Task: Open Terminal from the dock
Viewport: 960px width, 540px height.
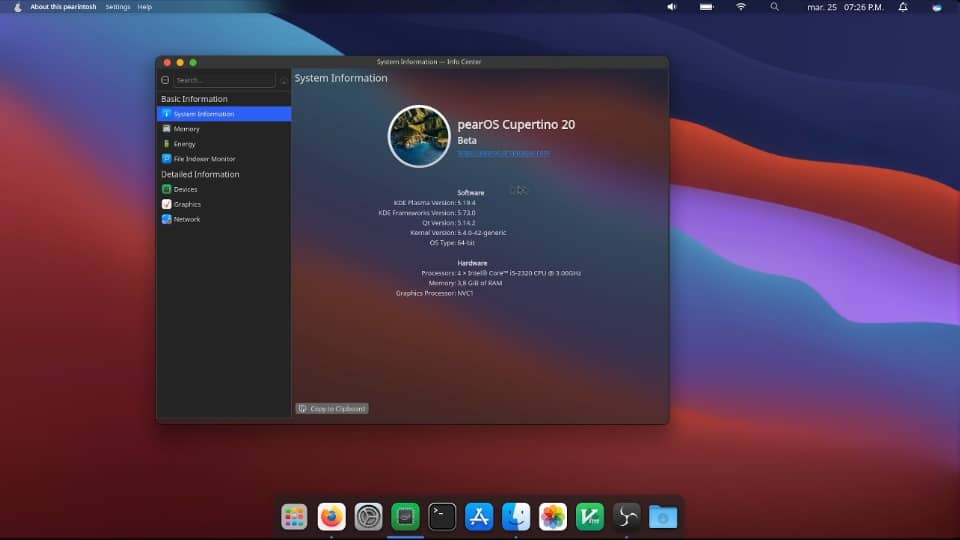Action: coord(442,517)
